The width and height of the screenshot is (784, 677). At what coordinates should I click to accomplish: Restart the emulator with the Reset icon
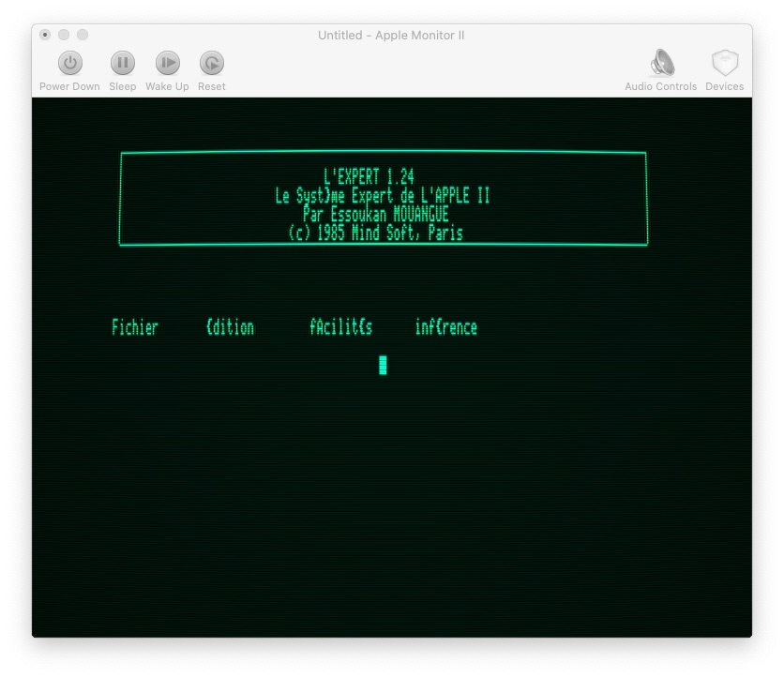click(x=212, y=63)
